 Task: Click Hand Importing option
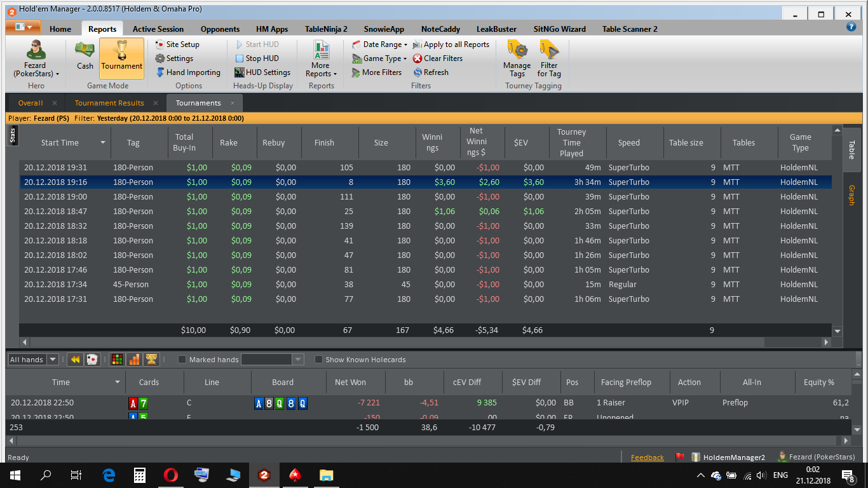[188, 72]
